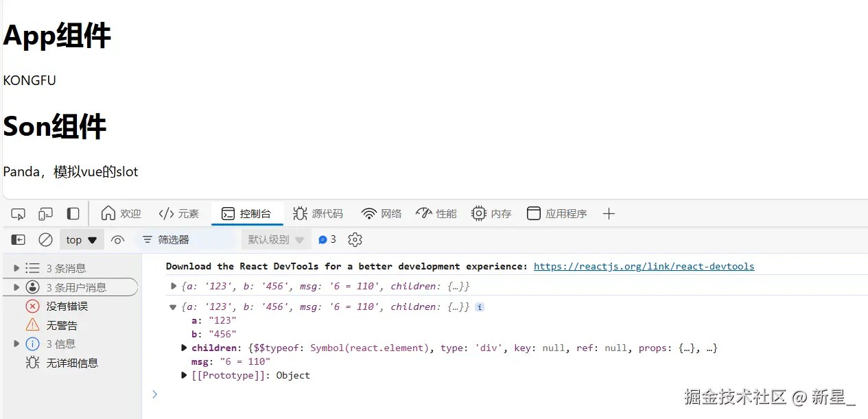Click the a: "123" property line
The image size is (868, 419).
point(213,321)
